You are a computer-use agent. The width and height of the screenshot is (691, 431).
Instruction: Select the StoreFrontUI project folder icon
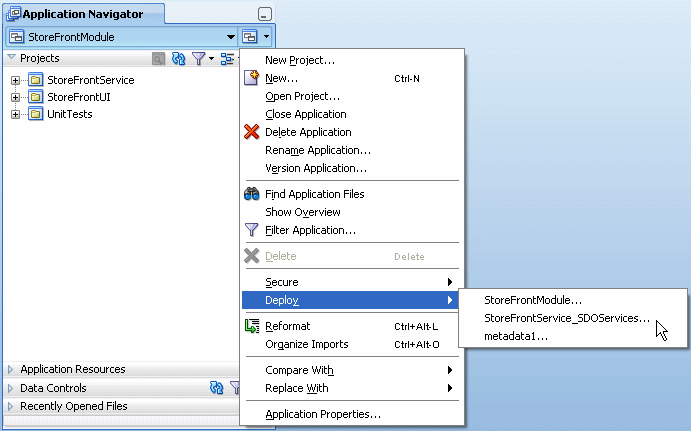pyautogui.click(x=36, y=97)
